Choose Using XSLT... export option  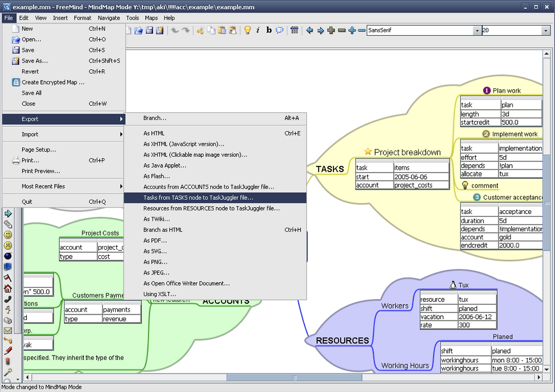215,294
